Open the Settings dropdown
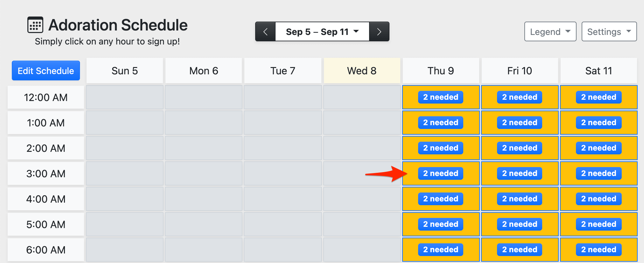The height and width of the screenshot is (263, 644). point(609,32)
